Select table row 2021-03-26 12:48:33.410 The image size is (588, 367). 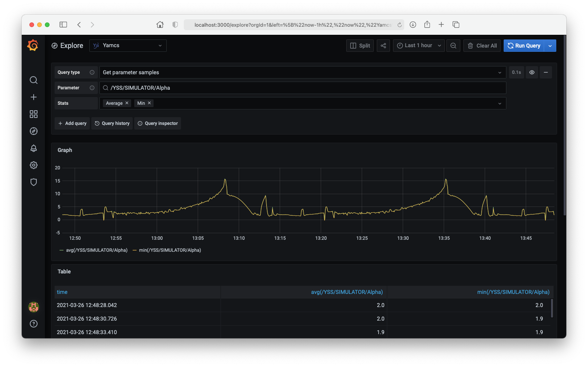303,332
